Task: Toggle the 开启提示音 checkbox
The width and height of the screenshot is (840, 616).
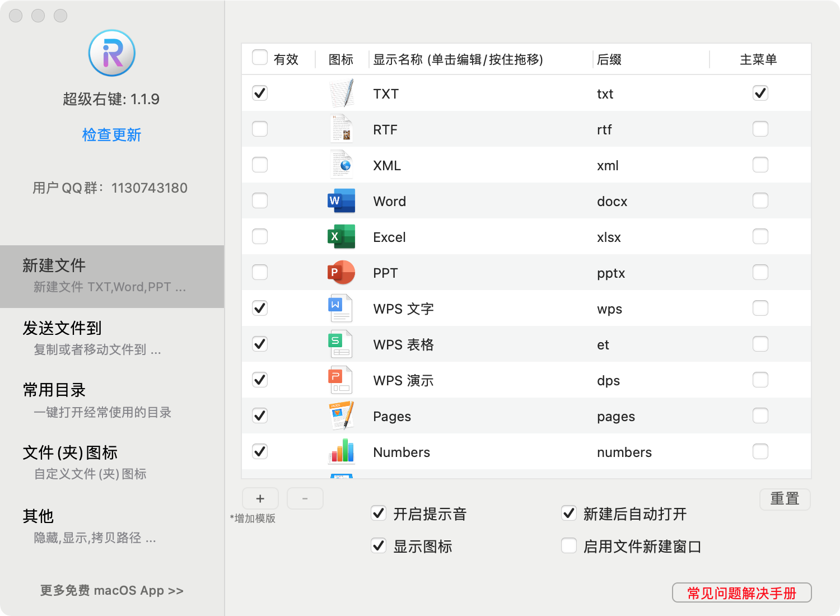Action: [379, 513]
